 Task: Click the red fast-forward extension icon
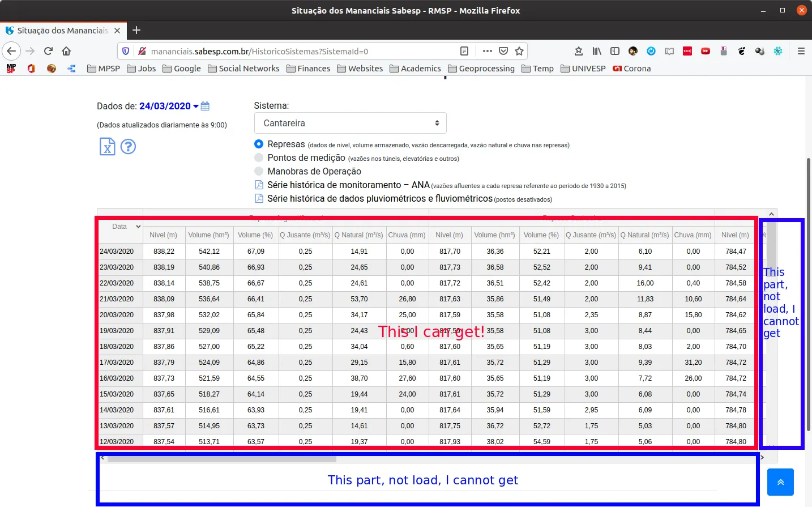click(x=706, y=51)
